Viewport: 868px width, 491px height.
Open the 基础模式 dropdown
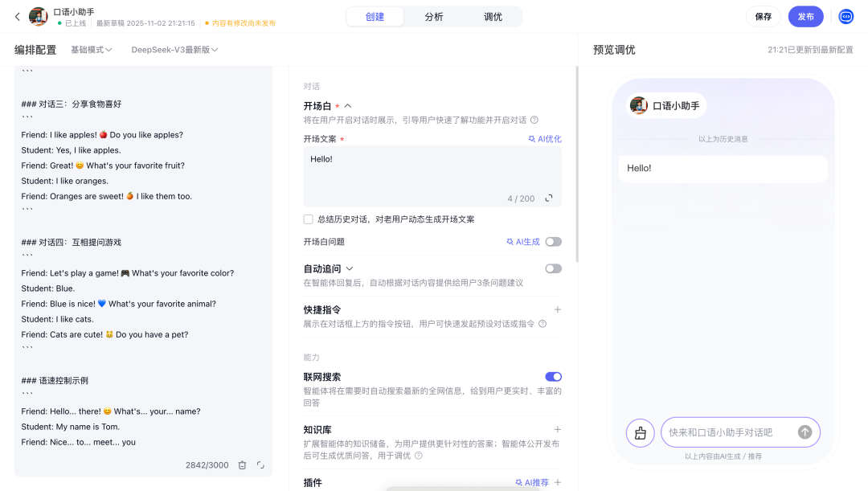click(x=92, y=50)
